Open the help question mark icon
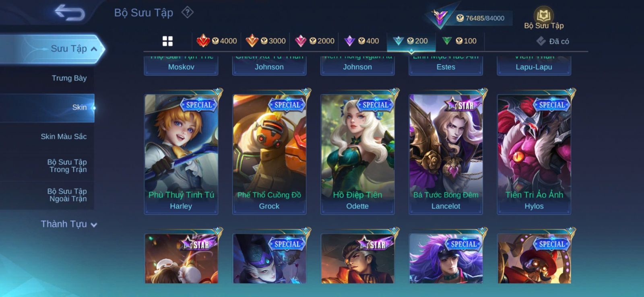This screenshot has width=644, height=297. coord(188,12)
